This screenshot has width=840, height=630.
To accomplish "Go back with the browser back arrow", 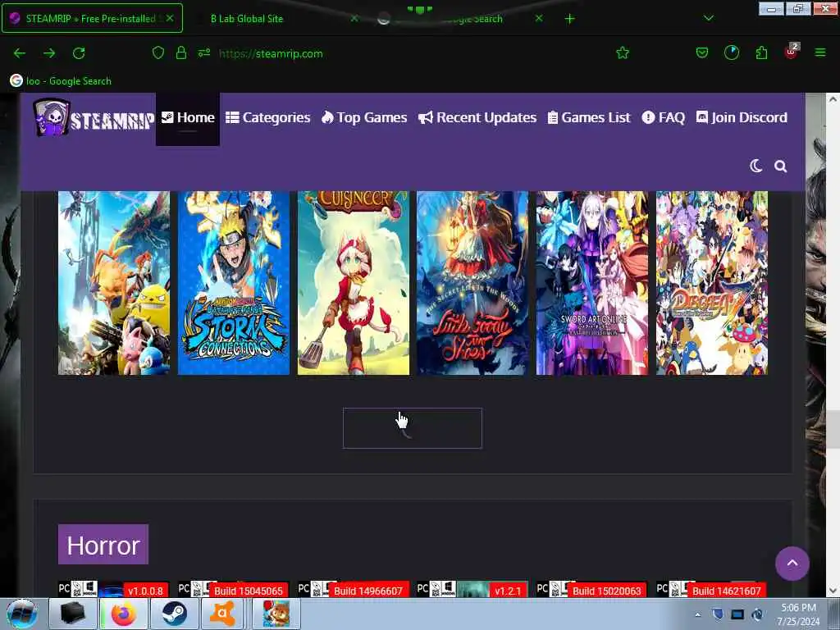I will point(20,53).
